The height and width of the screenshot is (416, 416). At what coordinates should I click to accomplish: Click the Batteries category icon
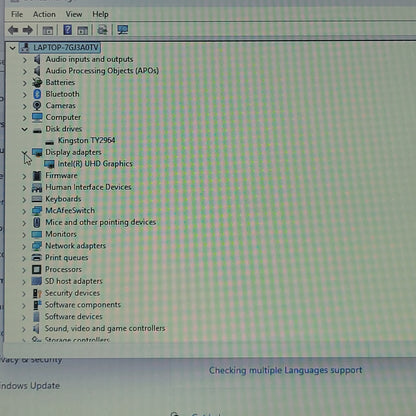click(37, 82)
